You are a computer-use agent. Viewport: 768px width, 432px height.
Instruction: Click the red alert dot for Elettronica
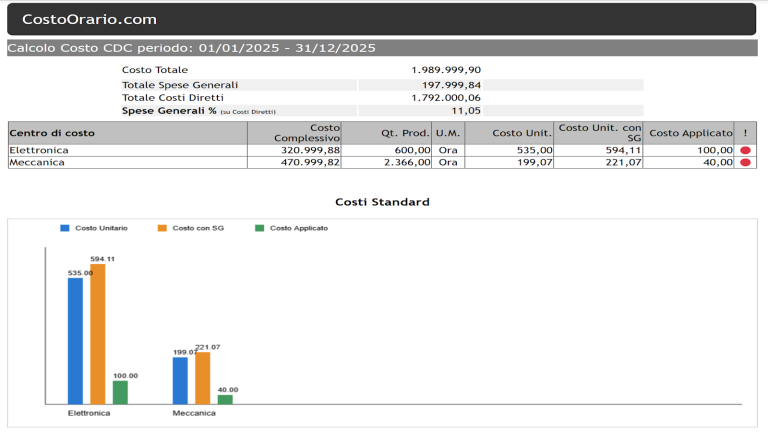[745, 150]
